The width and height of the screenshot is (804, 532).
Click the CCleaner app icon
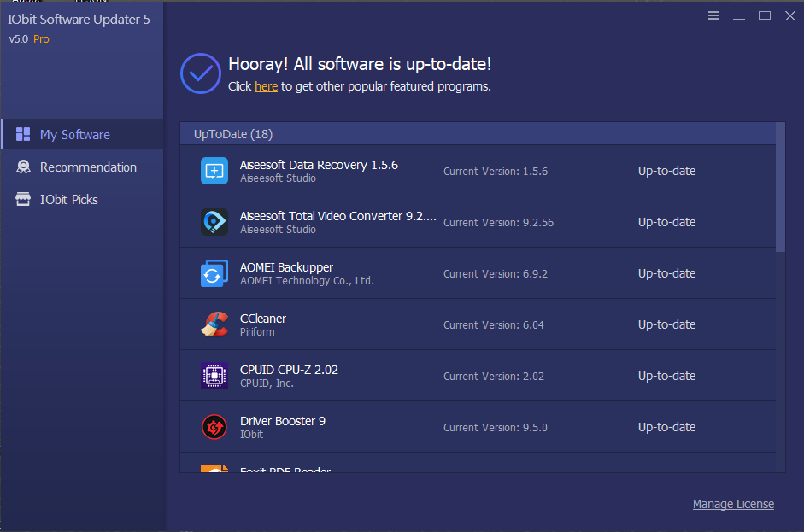click(214, 324)
